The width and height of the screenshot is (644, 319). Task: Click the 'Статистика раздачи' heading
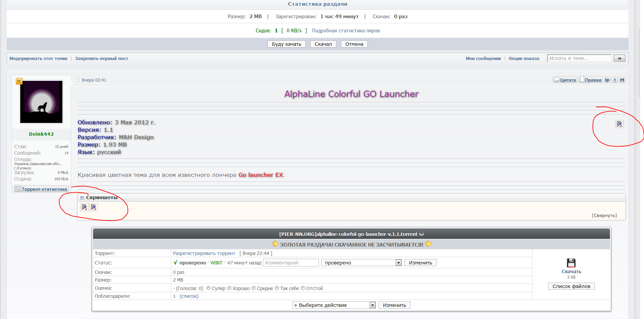click(317, 4)
